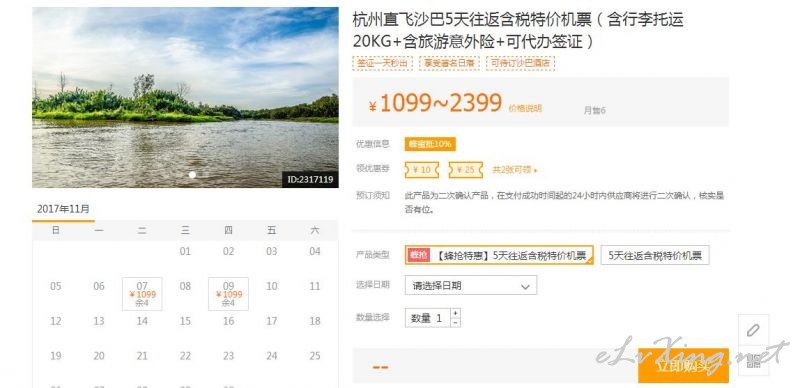Click the 蜂蜜抵10% discount badge

coord(430,144)
